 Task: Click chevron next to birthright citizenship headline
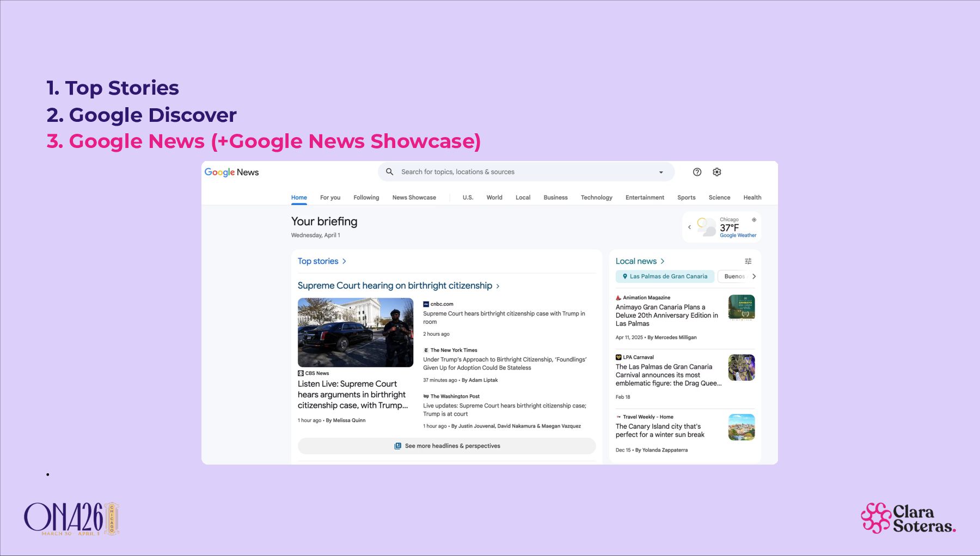(498, 286)
